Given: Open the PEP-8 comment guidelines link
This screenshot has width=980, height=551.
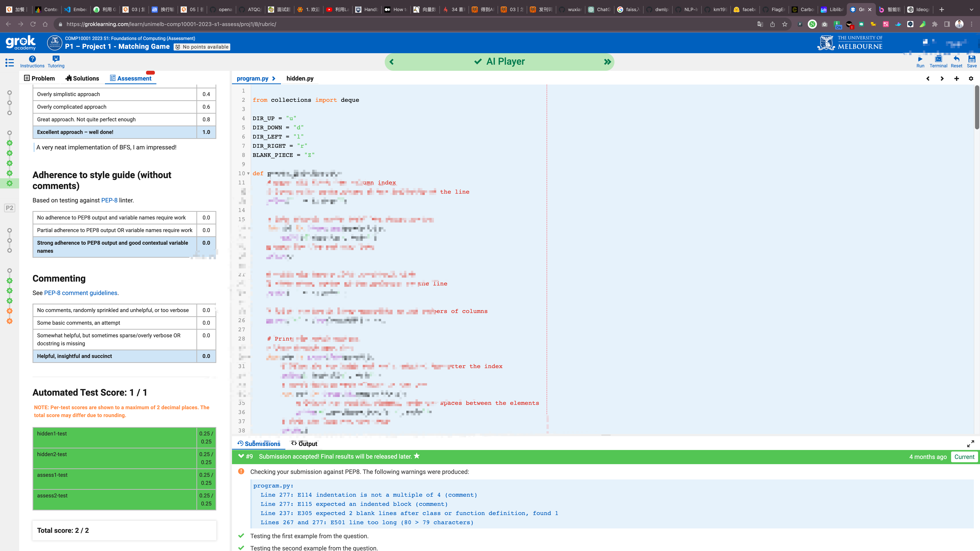Looking at the screenshot, I should click(81, 293).
